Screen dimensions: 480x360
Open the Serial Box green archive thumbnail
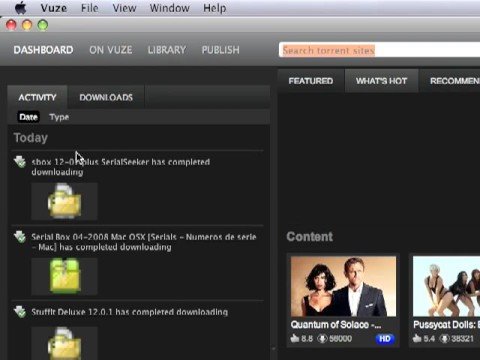[64, 276]
